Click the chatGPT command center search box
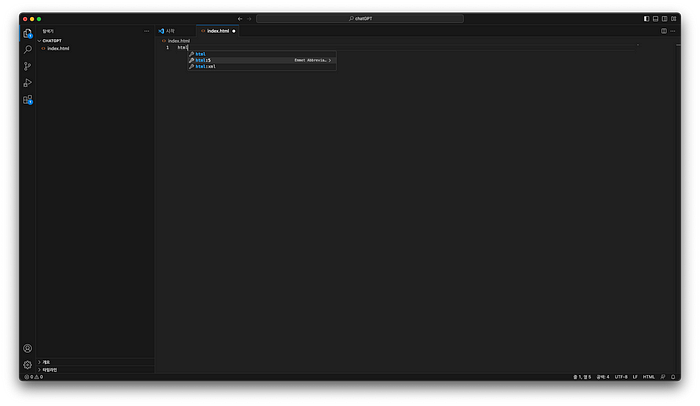 pos(360,18)
